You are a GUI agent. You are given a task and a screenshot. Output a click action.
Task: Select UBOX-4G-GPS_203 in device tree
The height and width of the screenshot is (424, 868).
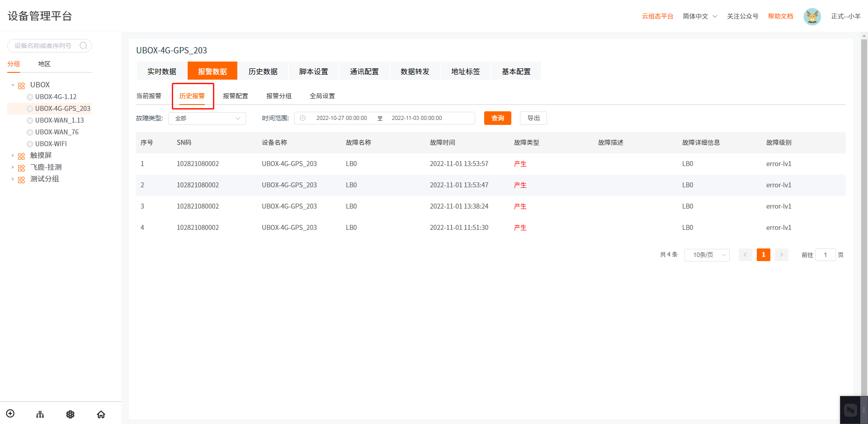63,109
